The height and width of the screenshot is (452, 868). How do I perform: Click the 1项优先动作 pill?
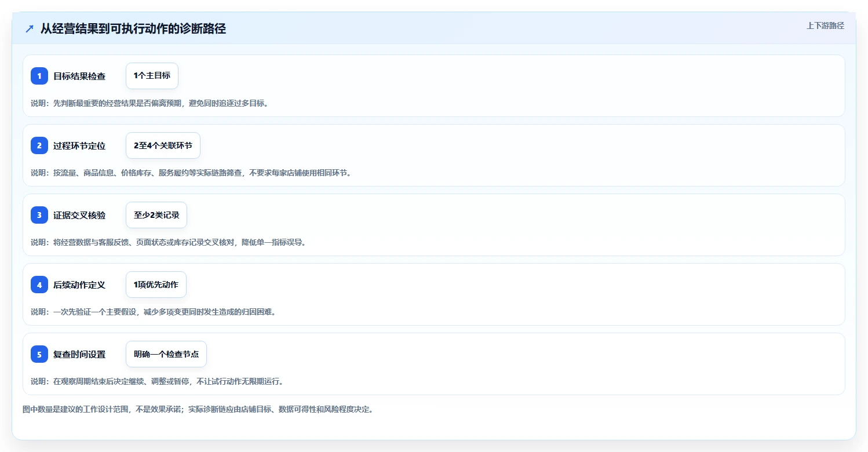coord(156,285)
